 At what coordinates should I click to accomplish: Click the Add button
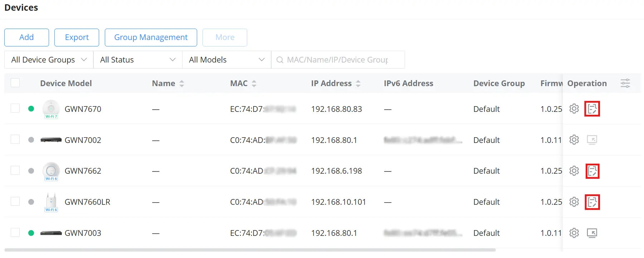point(26,38)
